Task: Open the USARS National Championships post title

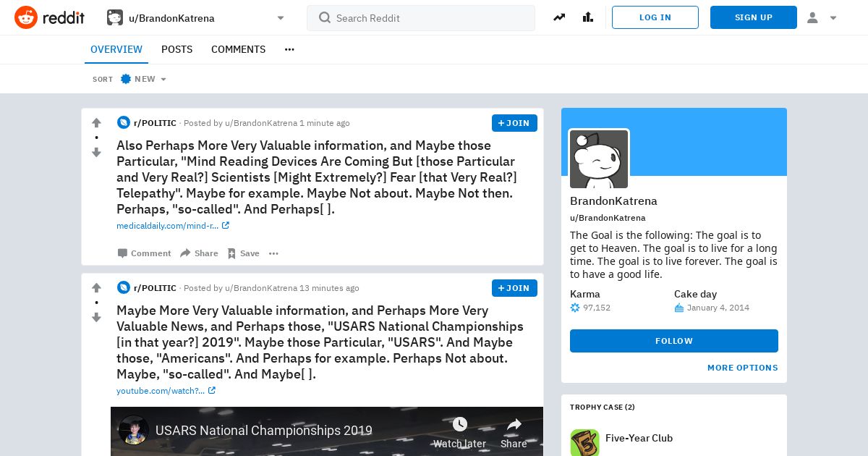Action: (320, 342)
